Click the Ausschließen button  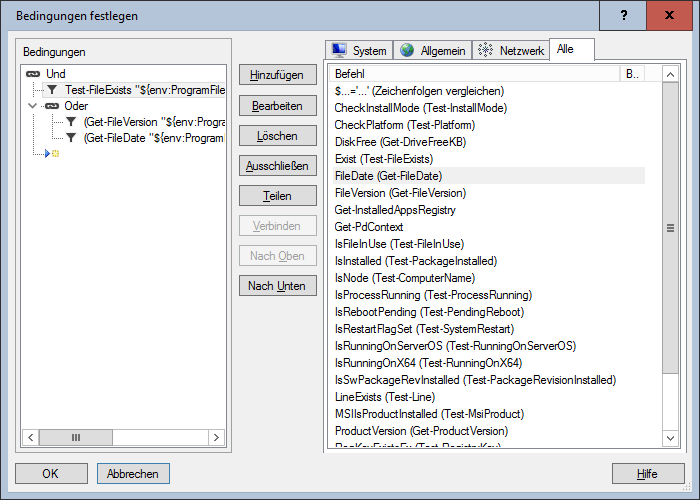pyautogui.click(x=278, y=165)
